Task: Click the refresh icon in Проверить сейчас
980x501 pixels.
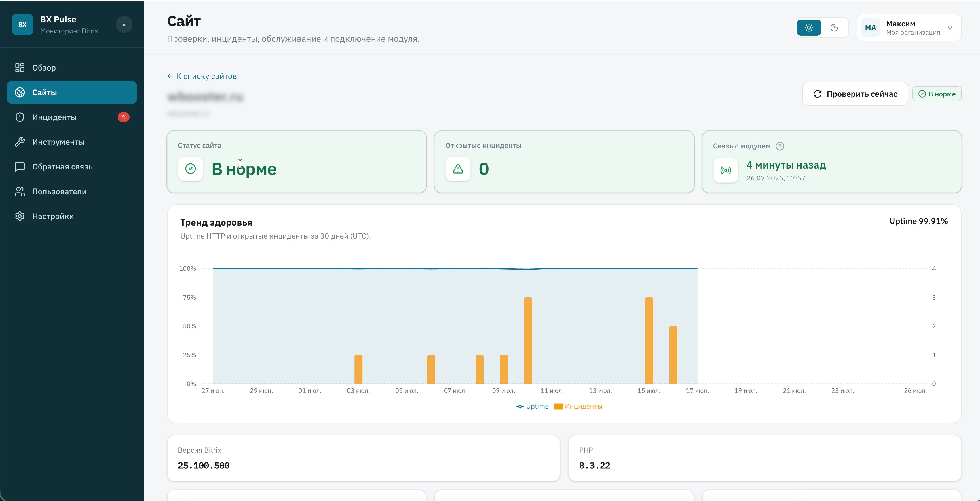Action: click(x=818, y=94)
